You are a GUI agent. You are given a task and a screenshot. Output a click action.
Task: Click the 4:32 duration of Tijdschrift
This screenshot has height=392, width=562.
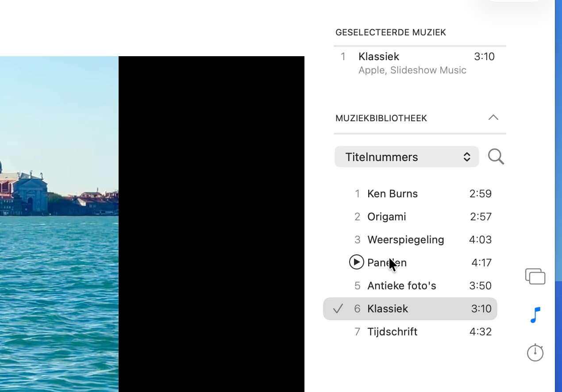(481, 332)
